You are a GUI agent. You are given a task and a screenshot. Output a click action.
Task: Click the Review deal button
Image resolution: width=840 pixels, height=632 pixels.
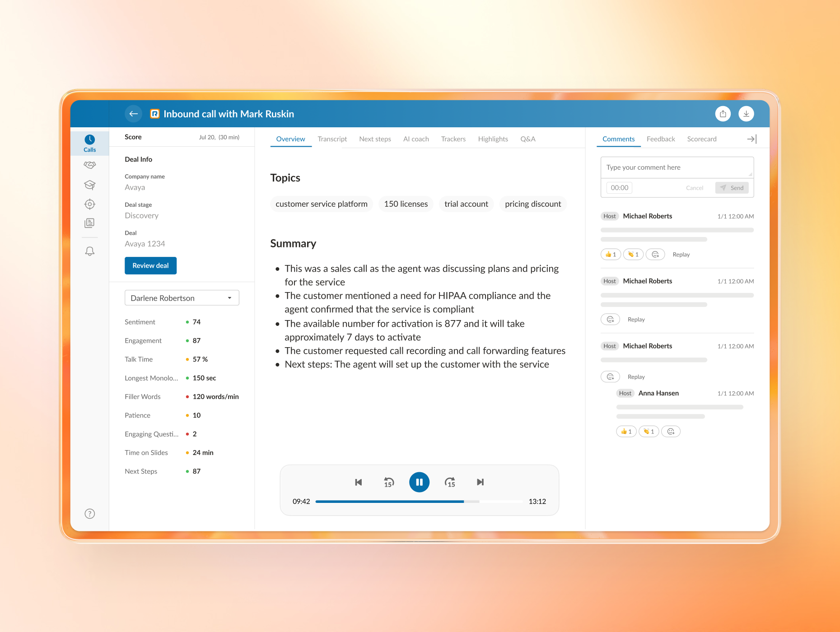coord(150,265)
